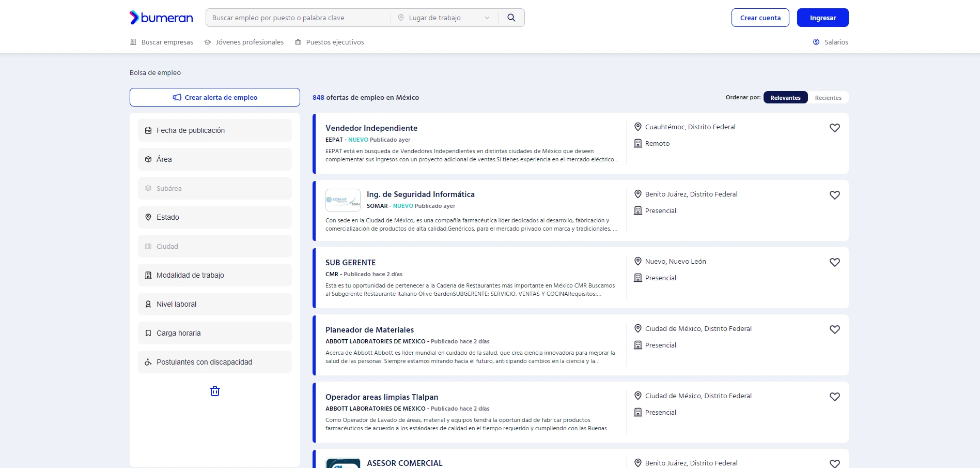Open SUB GERENTE job posting
980x468 pixels.
pyautogui.click(x=351, y=262)
